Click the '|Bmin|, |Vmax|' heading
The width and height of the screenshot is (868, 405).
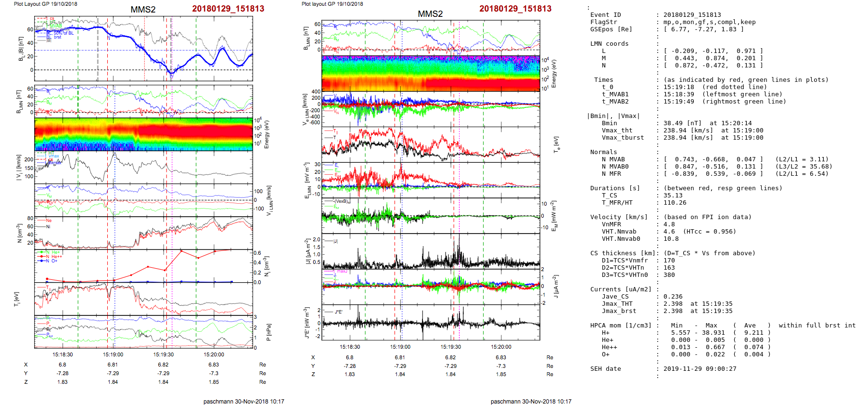point(613,116)
